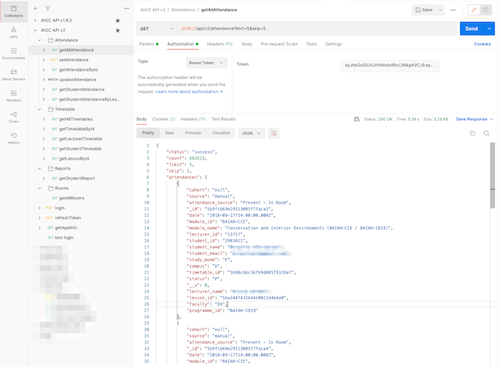Click the request URL input field
Image resolution: width=500 pixels, height=367 pixels.
point(317,29)
